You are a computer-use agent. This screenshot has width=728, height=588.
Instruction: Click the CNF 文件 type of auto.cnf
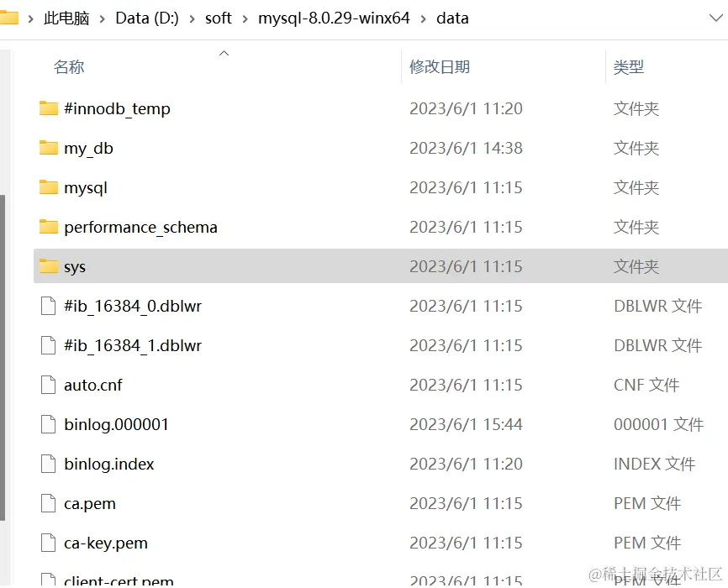(x=646, y=385)
